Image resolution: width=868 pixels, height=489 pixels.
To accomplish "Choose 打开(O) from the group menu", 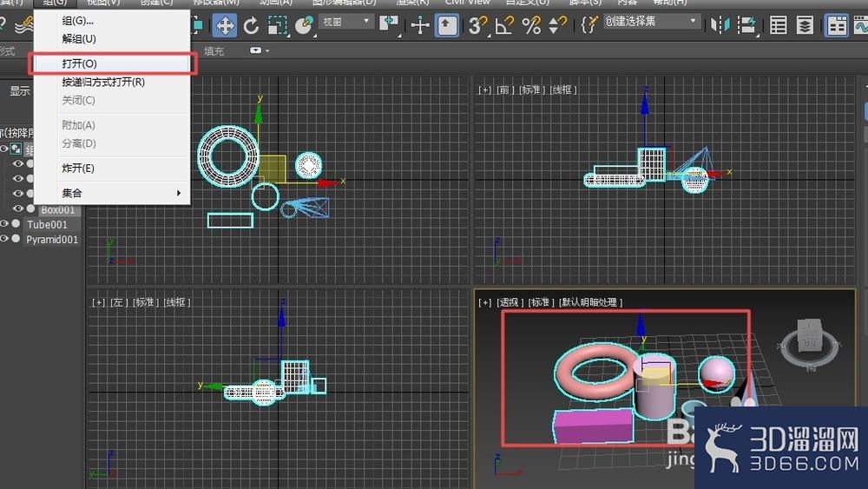I will coord(112,63).
